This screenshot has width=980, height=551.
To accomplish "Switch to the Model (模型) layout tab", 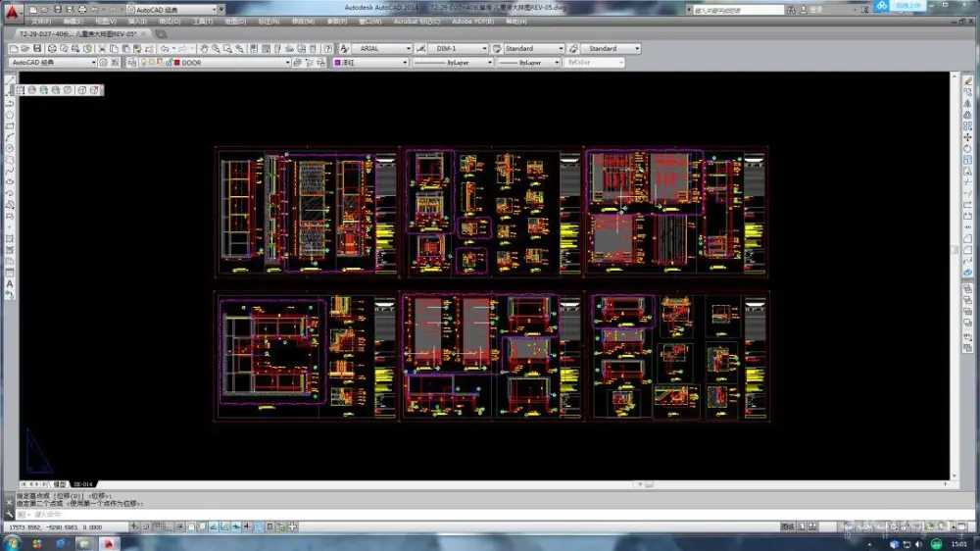I will tap(60, 484).
